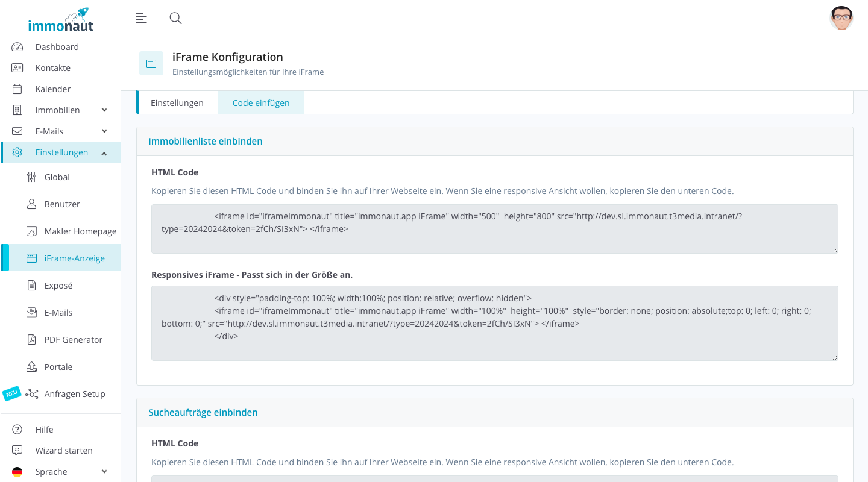Click the user avatar in top right
868x482 pixels.
(841, 18)
